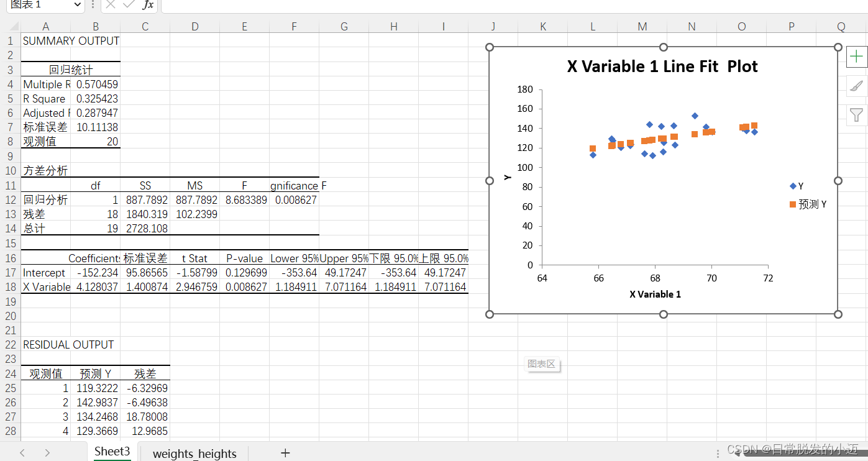Select total SS value 2728.108

[145, 229]
